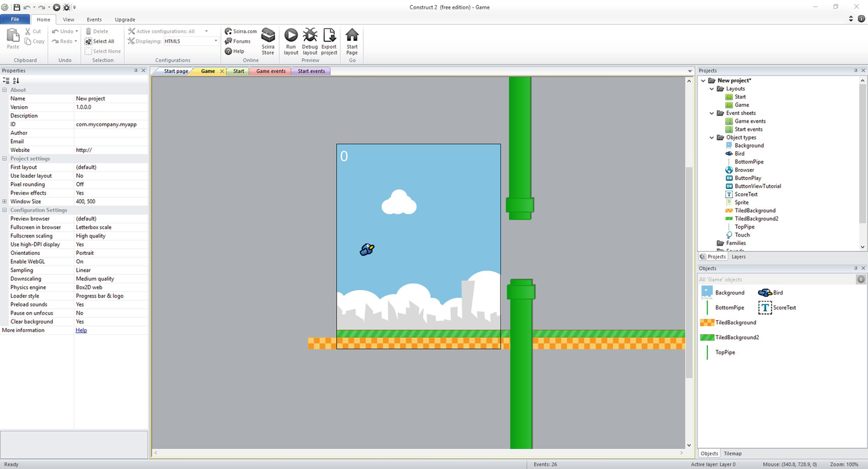The width and height of the screenshot is (868, 469).
Task: Sort properties alphabetically
Action: [x=16, y=80]
